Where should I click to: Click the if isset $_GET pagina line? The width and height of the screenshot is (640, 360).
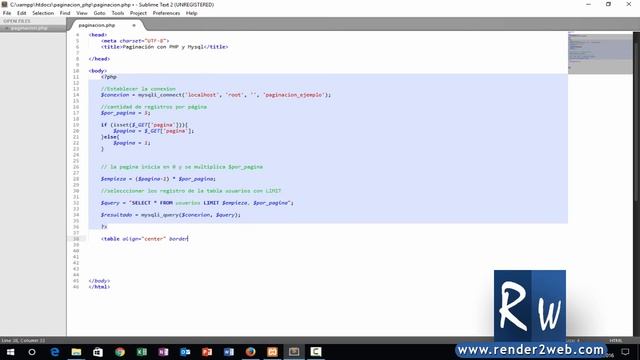(x=144, y=125)
